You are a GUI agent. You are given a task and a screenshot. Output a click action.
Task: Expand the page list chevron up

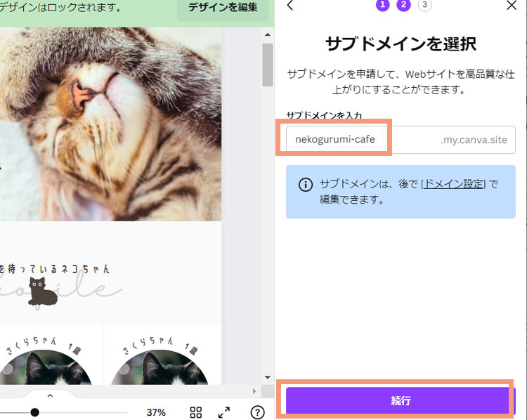(50, 396)
